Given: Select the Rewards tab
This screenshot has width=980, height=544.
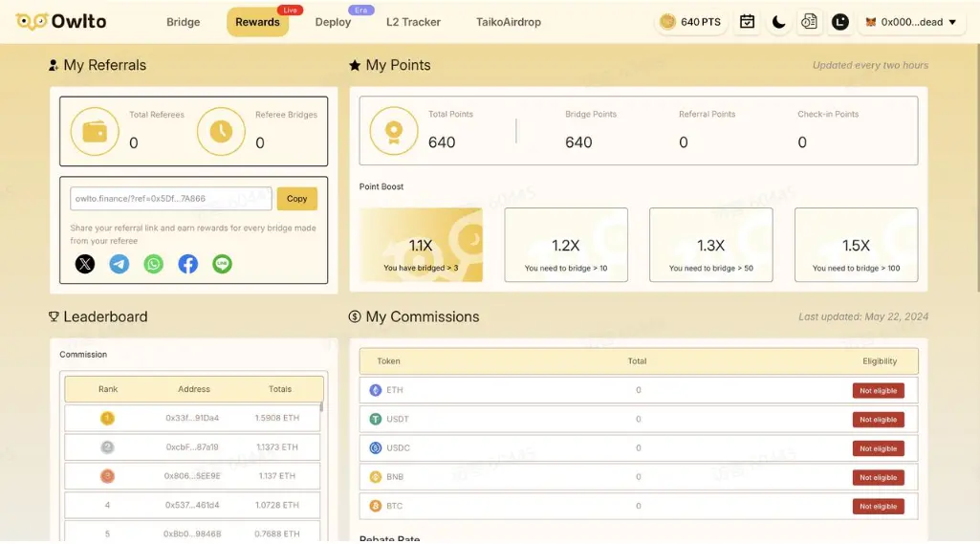Looking at the screenshot, I should [257, 22].
